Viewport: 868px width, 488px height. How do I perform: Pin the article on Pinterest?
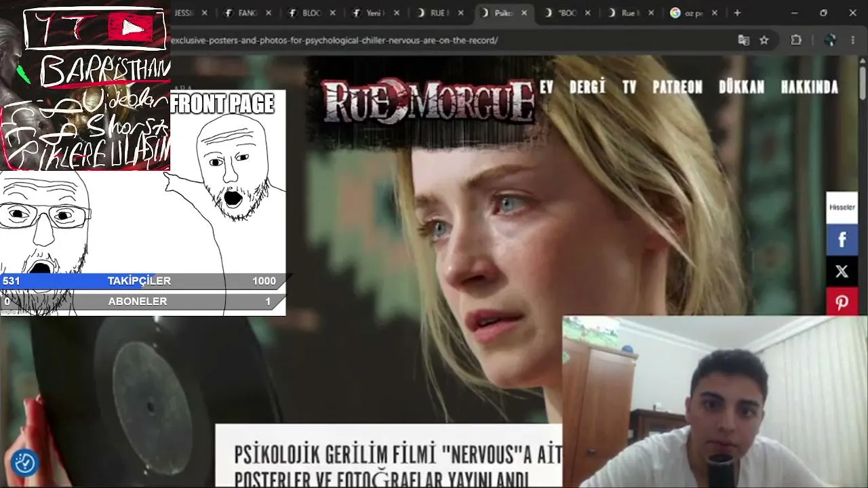(x=842, y=302)
